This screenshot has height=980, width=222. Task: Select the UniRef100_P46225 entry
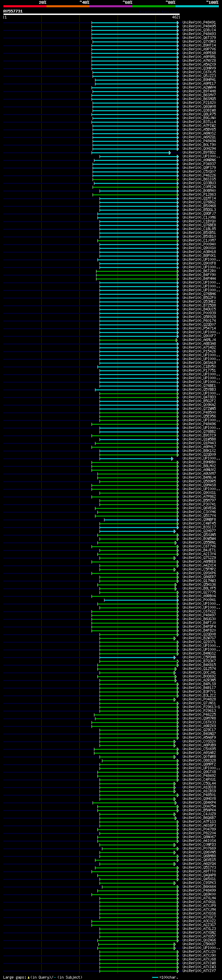click(x=199, y=714)
